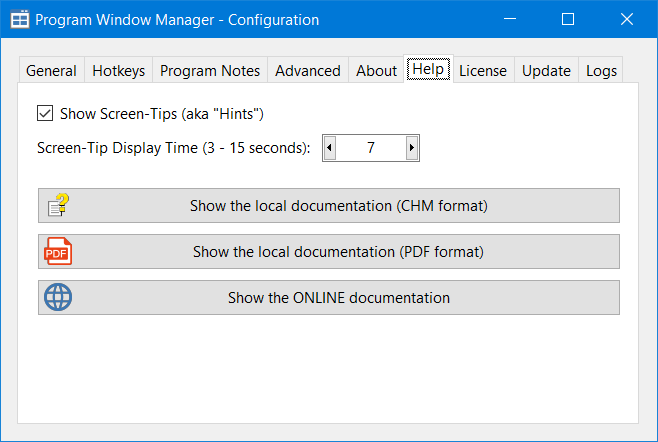Toggle the Show Screen-Tips checkbox
658x442 pixels.
click(45, 114)
